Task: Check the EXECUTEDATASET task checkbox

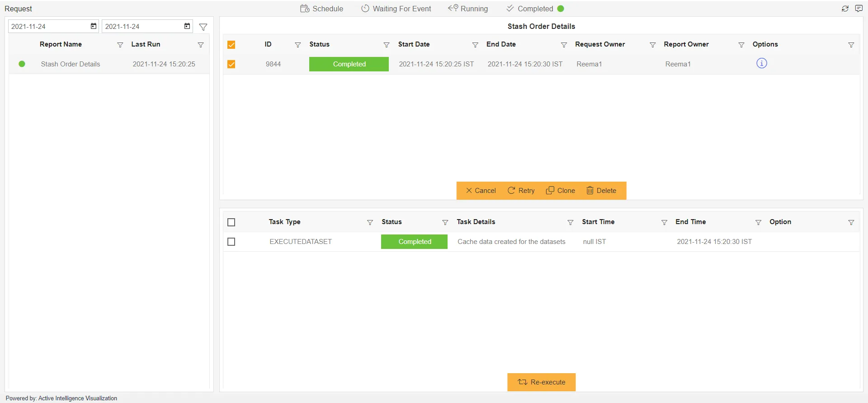Action: (231, 242)
